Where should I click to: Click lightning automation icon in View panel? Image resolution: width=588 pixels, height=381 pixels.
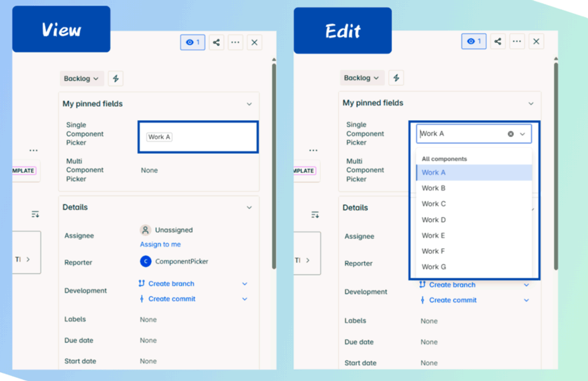pyautogui.click(x=116, y=78)
